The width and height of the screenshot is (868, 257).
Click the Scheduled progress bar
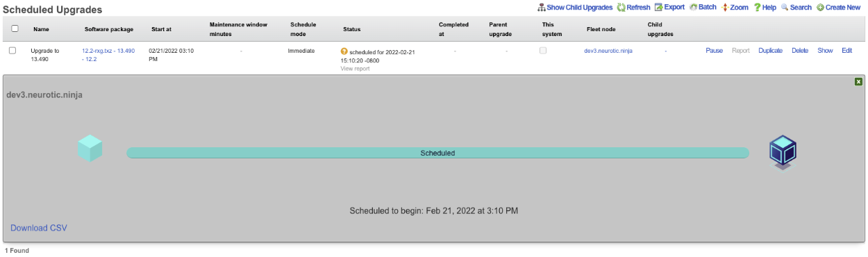pos(437,153)
